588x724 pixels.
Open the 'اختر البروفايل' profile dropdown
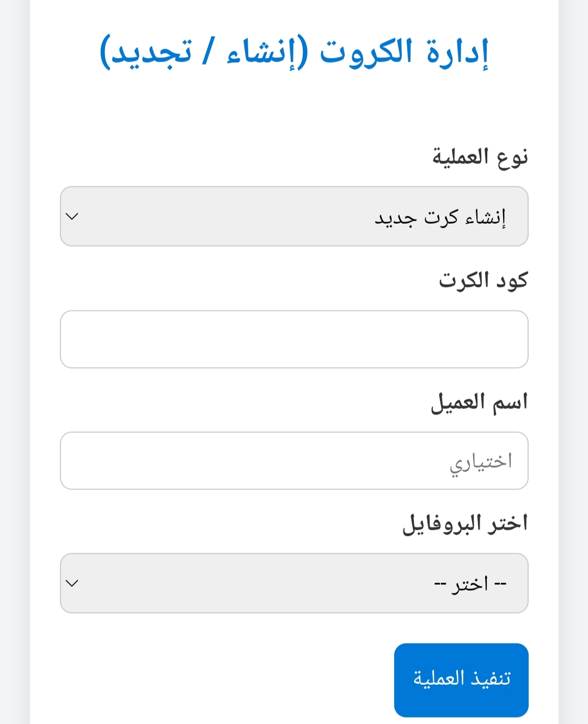(294, 583)
